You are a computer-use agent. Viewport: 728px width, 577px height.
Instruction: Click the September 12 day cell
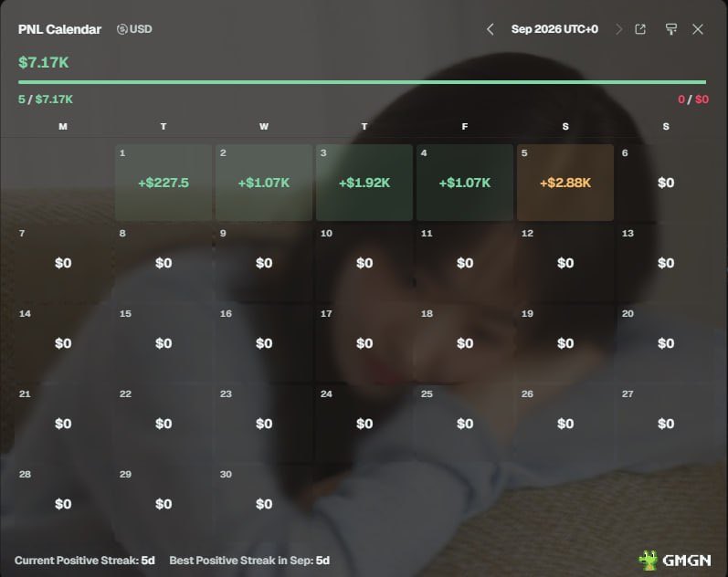[x=565, y=263]
